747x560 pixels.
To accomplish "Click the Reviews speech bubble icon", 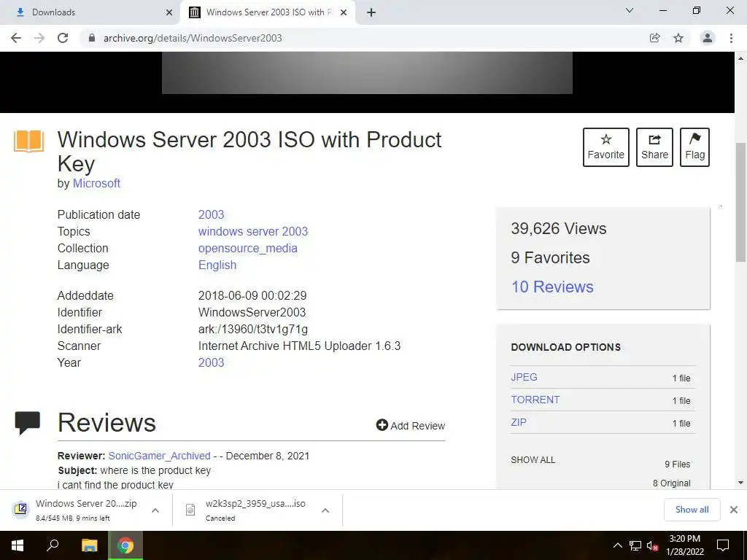I will 28,423.
